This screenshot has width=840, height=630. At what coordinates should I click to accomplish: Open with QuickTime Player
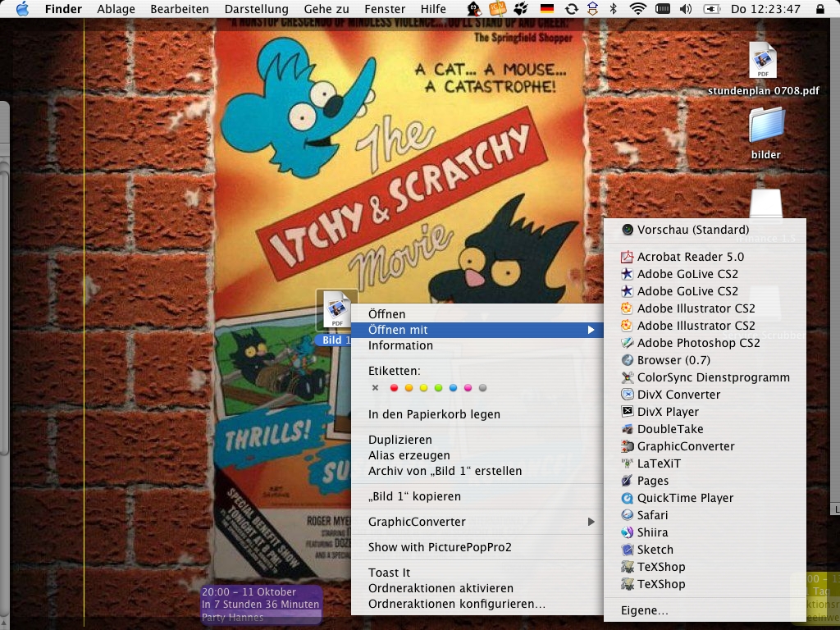tap(705, 498)
